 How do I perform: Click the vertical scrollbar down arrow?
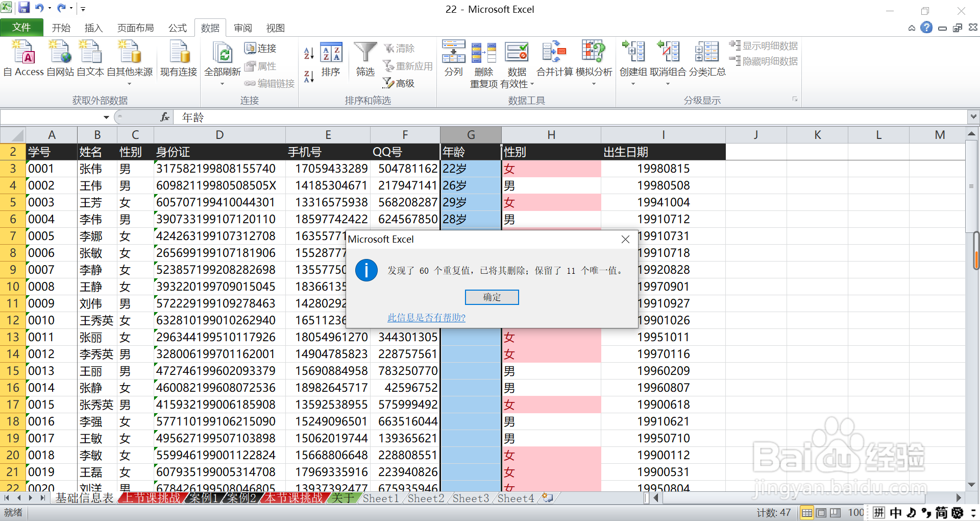[971, 485]
